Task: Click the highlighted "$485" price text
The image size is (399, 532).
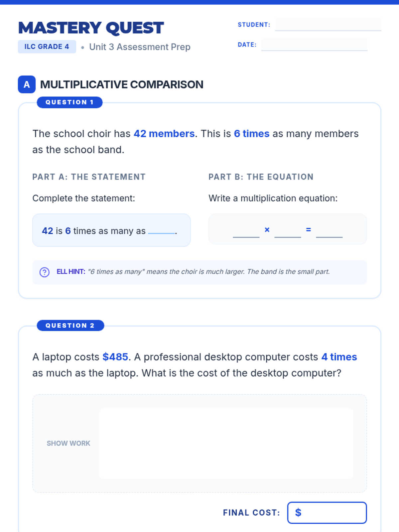Action: point(115,357)
